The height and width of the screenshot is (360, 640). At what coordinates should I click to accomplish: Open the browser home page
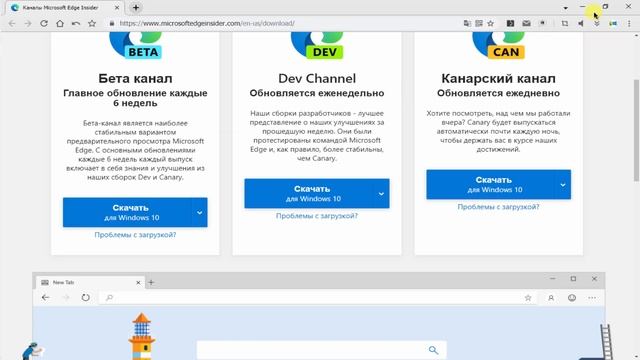click(x=60, y=24)
